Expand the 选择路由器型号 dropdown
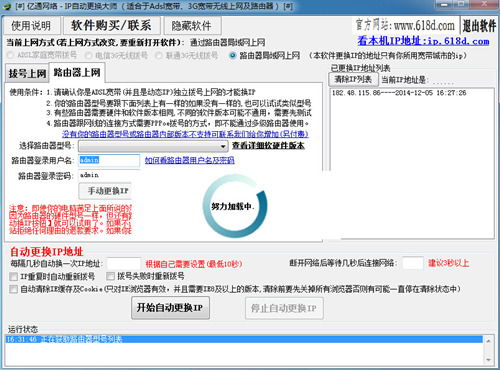 [x=153, y=146]
